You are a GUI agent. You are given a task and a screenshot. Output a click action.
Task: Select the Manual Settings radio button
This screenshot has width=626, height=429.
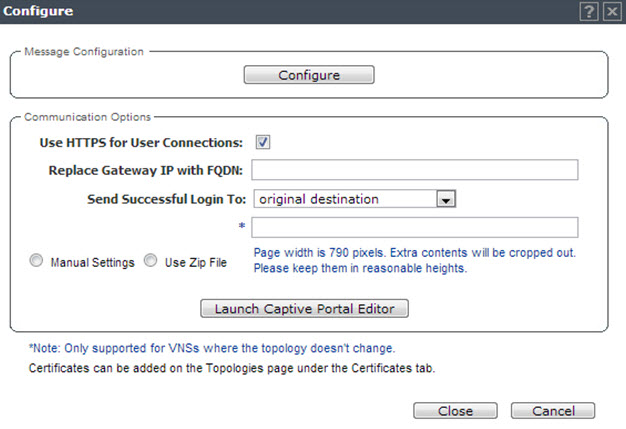[36, 261]
